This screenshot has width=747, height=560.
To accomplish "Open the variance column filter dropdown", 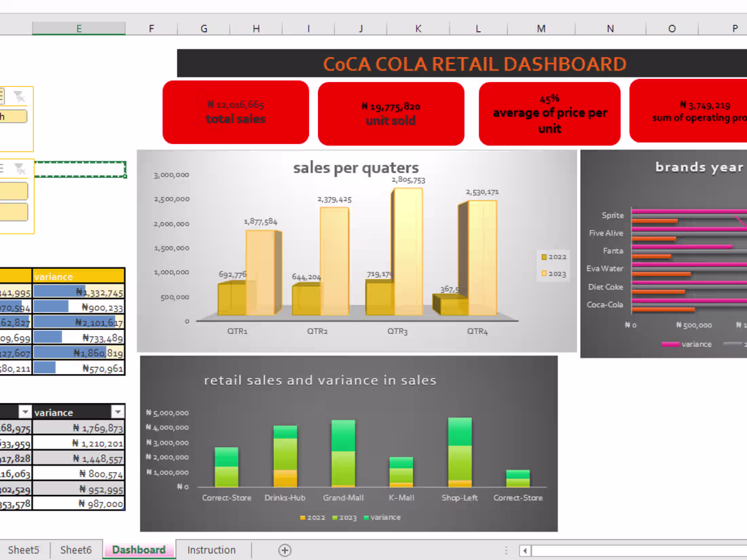I will (117, 412).
